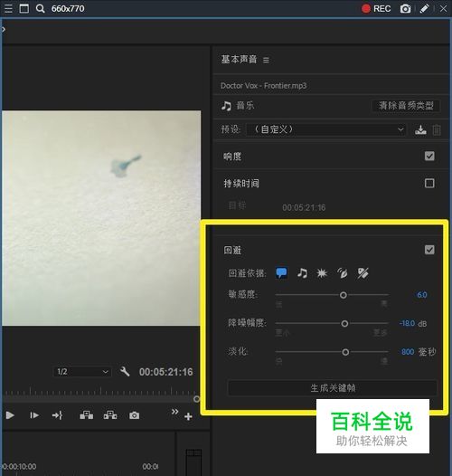Click the Doctor Vox - Frontier.mp3 clip name

263,86
